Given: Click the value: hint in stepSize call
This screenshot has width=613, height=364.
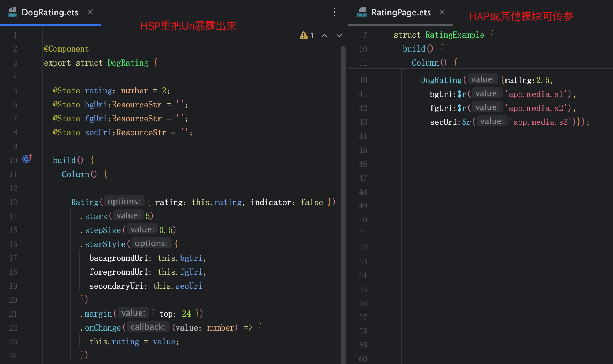Looking at the screenshot, I should tap(142, 229).
